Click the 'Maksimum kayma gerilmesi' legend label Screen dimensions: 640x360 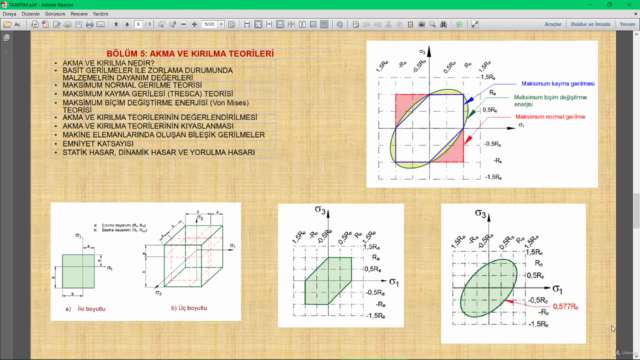point(558,84)
